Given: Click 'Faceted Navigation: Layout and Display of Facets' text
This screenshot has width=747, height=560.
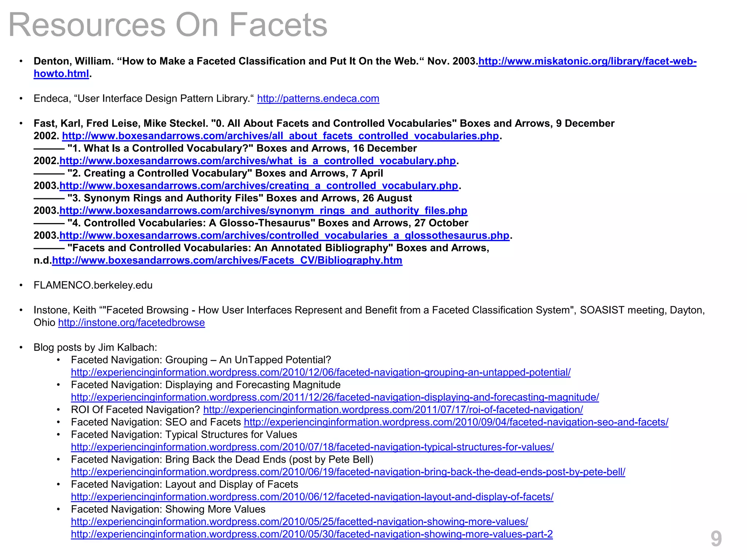Looking at the screenshot, I should pos(185,484).
